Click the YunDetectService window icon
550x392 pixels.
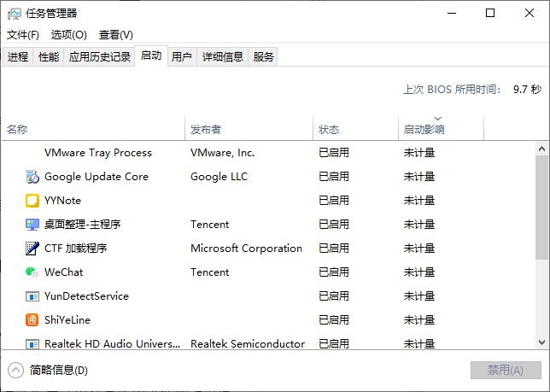(32, 296)
